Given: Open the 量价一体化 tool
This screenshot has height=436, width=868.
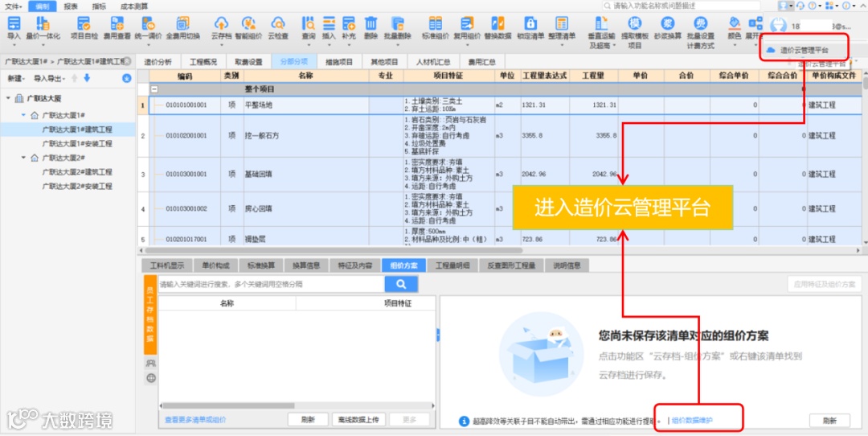Looking at the screenshot, I should point(43,23).
